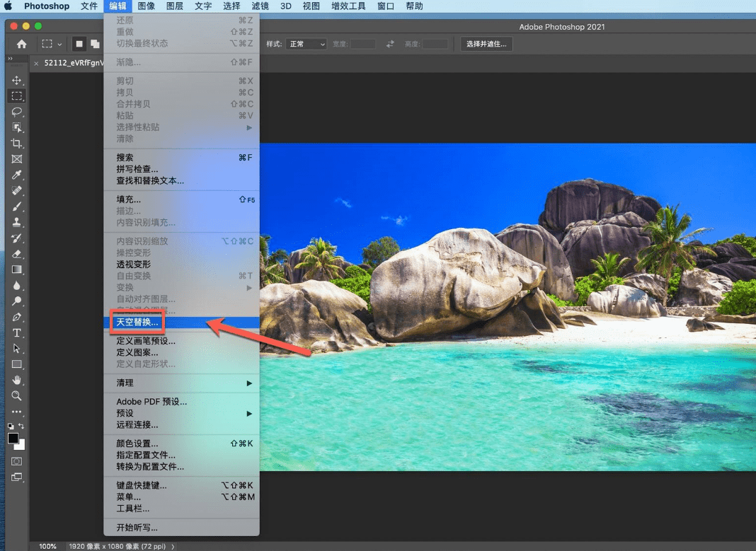The image size is (756, 551).
Task: Open the foreground color swatch
Action: [13, 438]
